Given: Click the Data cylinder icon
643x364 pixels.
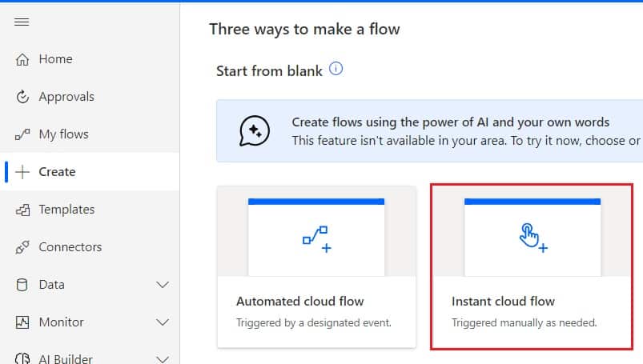Looking at the screenshot, I should 22,285.
